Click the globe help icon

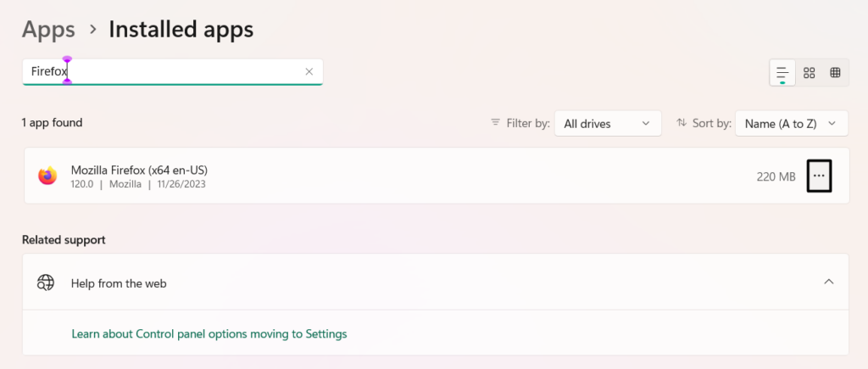pyautogui.click(x=46, y=282)
